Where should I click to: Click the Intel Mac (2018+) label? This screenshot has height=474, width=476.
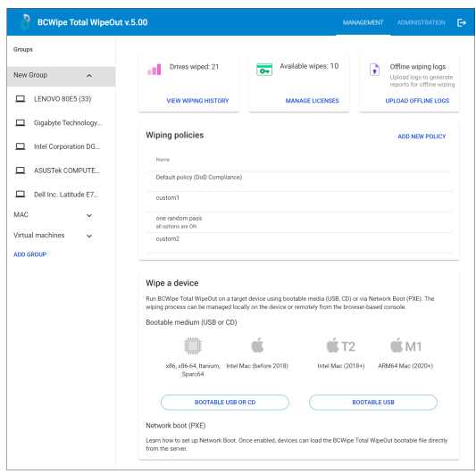341,366
